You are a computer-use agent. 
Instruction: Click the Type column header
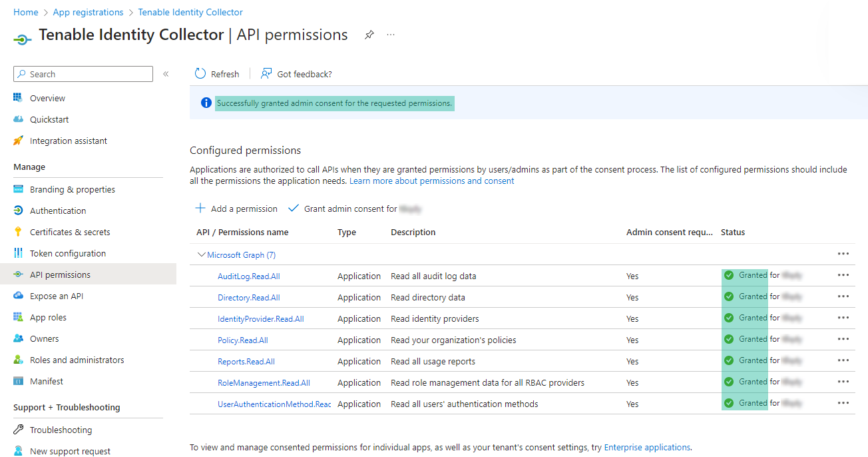pyautogui.click(x=347, y=232)
